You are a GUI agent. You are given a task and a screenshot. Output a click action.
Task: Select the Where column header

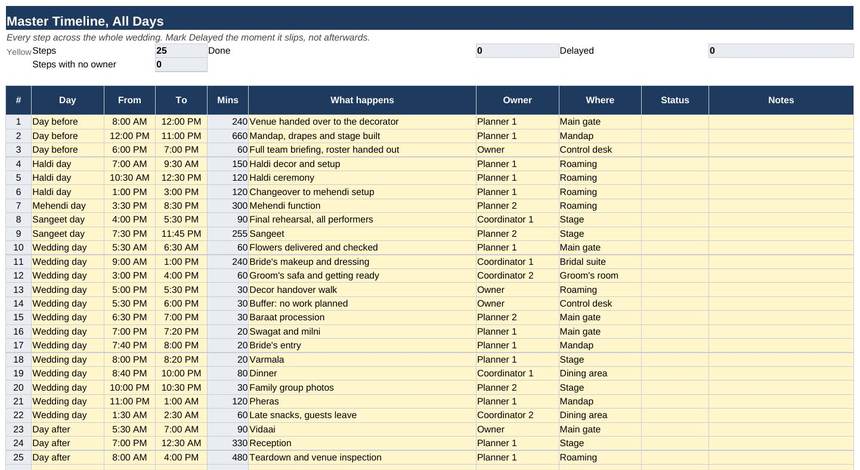pyautogui.click(x=600, y=100)
